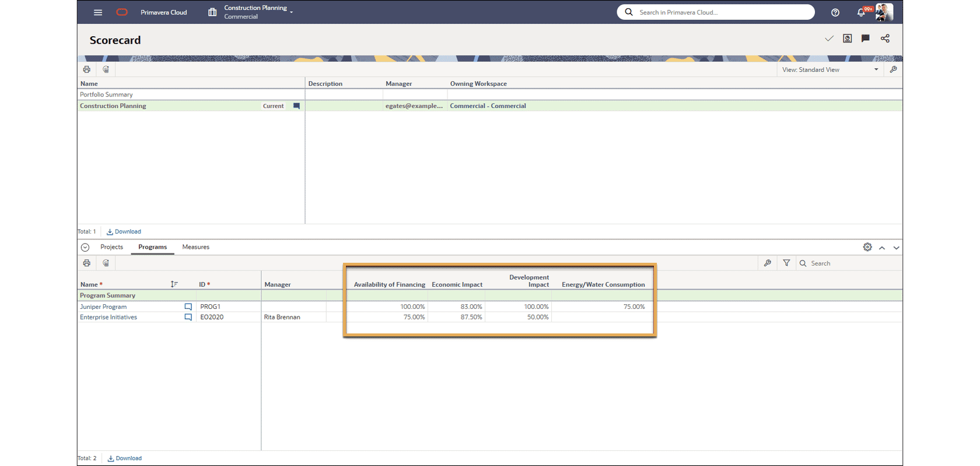
Task: Select the Programs tab
Action: [152, 247]
